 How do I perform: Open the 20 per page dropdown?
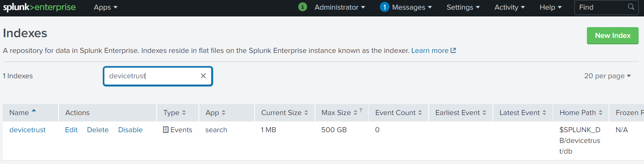pyautogui.click(x=607, y=76)
